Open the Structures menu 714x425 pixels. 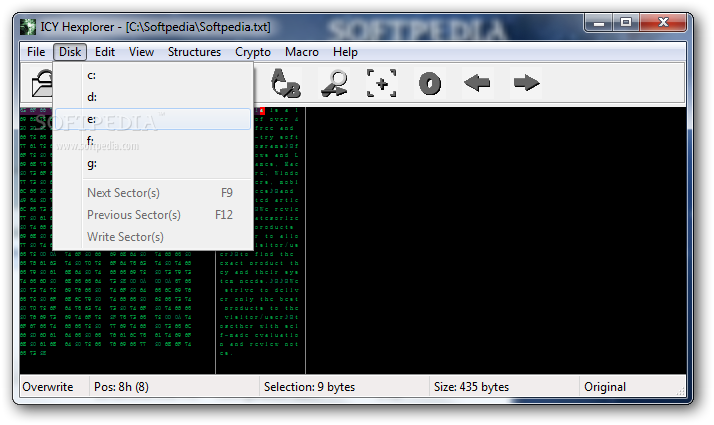point(194,52)
